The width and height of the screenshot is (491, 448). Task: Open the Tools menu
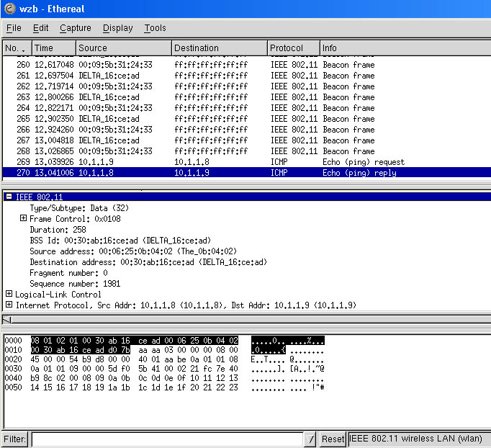[x=155, y=28]
